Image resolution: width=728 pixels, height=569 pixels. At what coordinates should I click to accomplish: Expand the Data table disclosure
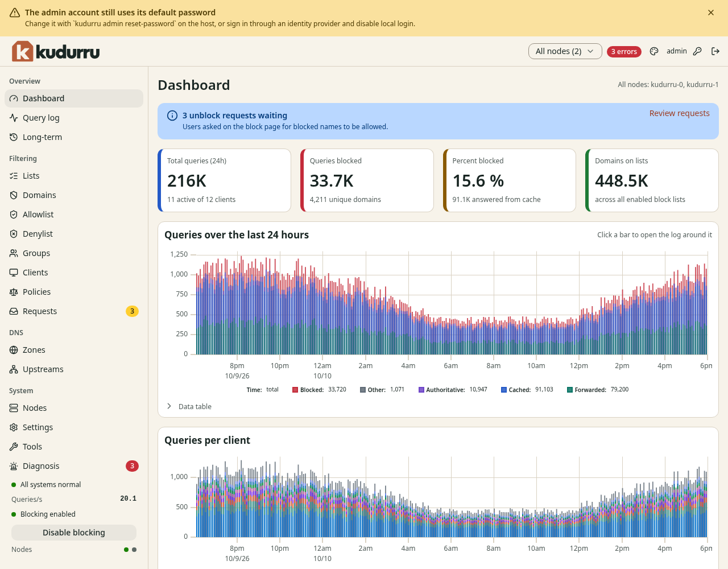click(189, 406)
